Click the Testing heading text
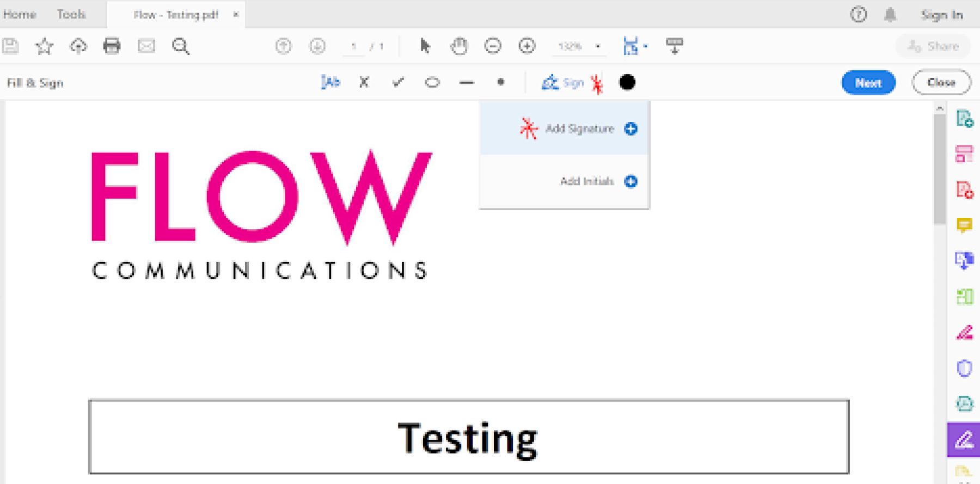The height and width of the screenshot is (484, 980). (468, 438)
